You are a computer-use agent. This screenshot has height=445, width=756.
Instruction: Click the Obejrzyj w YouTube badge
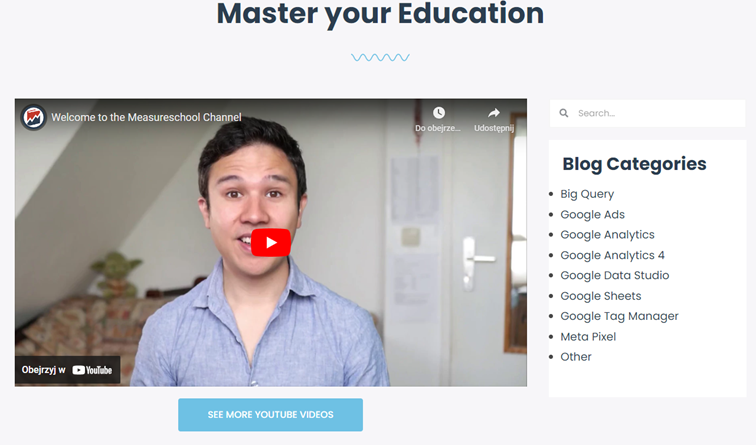coord(67,370)
